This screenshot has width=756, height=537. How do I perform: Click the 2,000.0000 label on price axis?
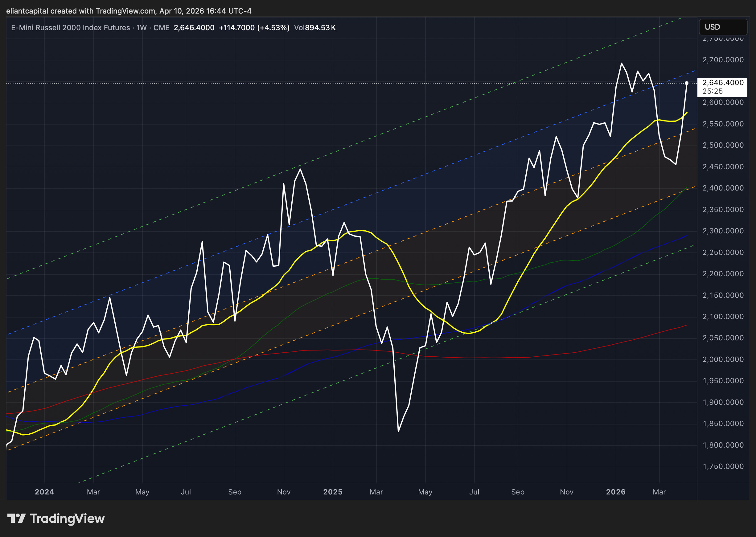pyautogui.click(x=723, y=359)
